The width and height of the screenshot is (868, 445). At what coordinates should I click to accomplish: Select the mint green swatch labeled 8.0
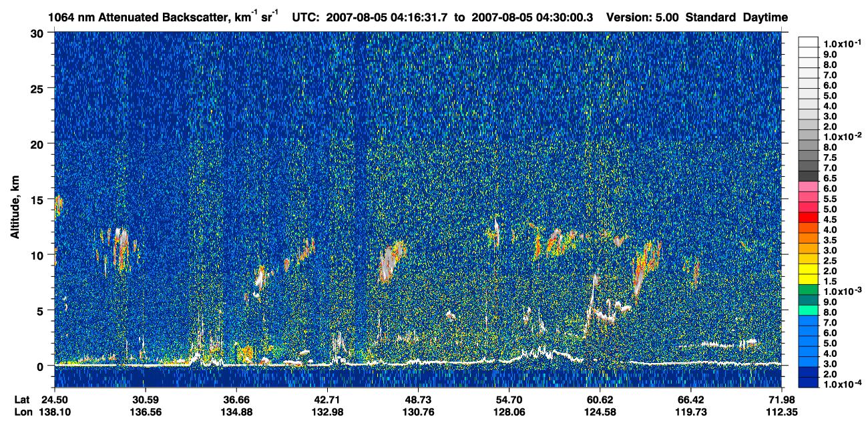click(808, 310)
